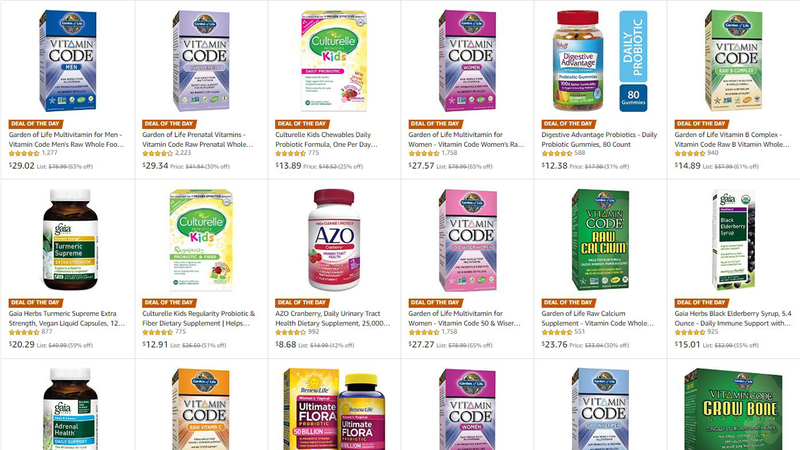Viewport: 800px width, 450px height.
Task: View the 588 reviews for Digestive Advantage
Action: (580, 153)
